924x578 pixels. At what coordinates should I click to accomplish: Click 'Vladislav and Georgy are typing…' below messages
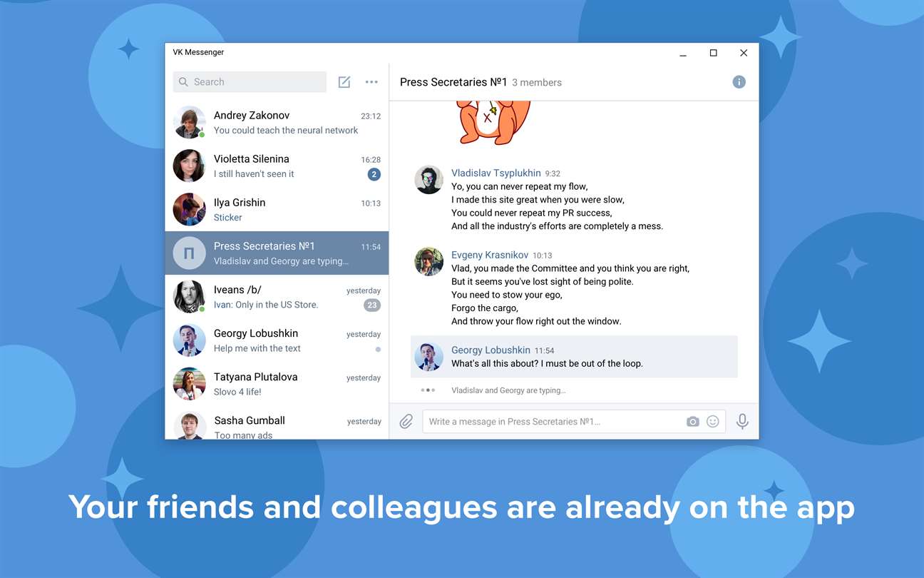click(508, 390)
